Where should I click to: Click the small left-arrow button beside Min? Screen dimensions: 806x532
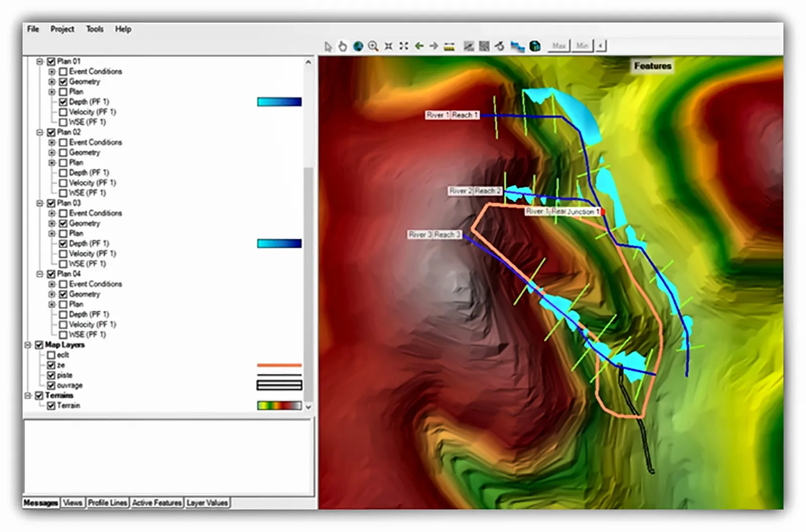point(601,46)
